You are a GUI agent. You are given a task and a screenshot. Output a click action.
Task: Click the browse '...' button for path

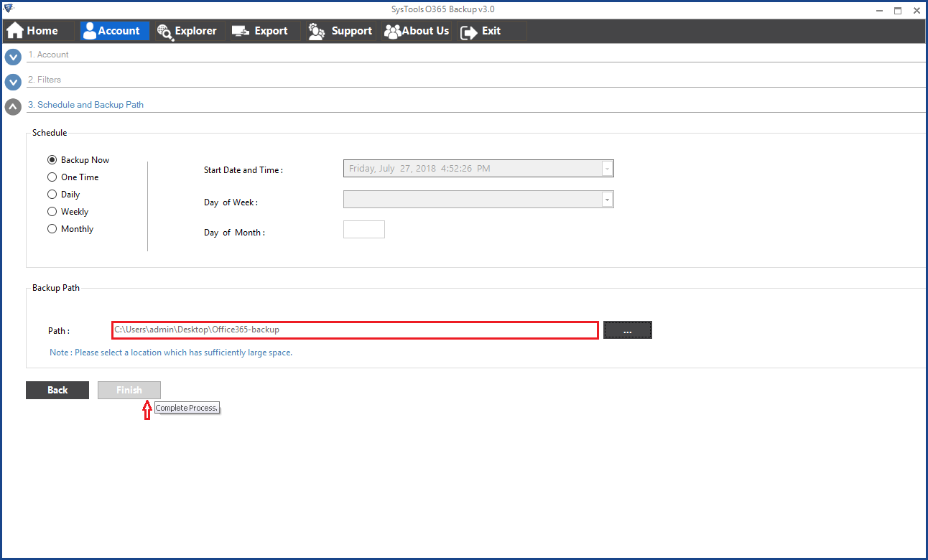pos(627,330)
